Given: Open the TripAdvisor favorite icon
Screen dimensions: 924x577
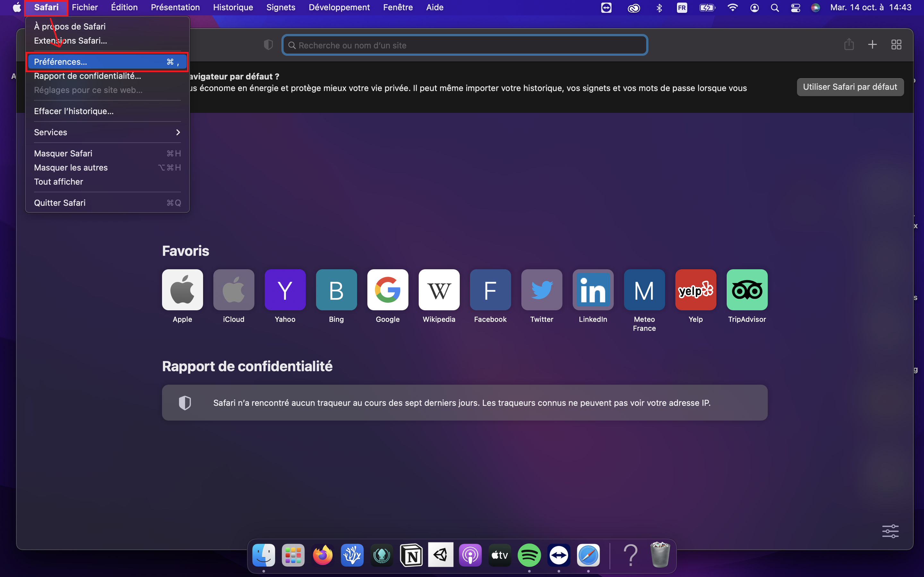Looking at the screenshot, I should tap(747, 290).
